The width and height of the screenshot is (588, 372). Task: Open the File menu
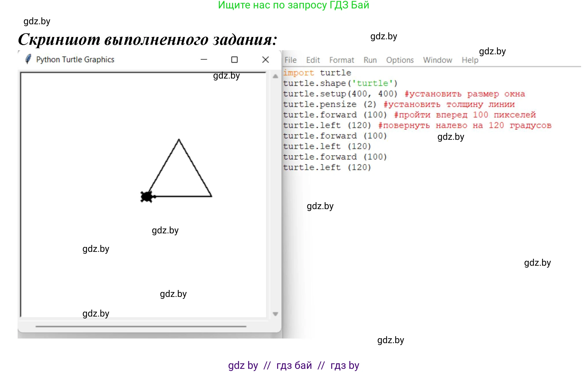point(290,60)
